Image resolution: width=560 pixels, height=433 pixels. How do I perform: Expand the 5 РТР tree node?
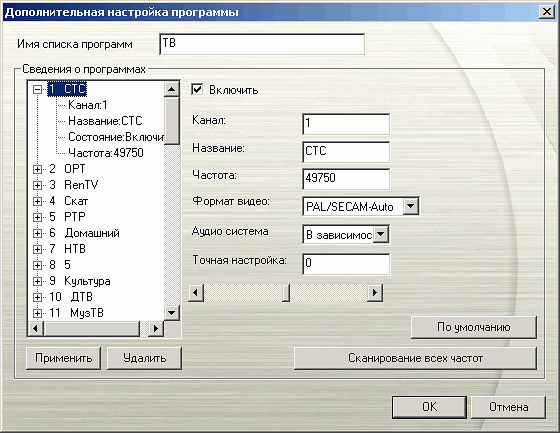point(38,217)
